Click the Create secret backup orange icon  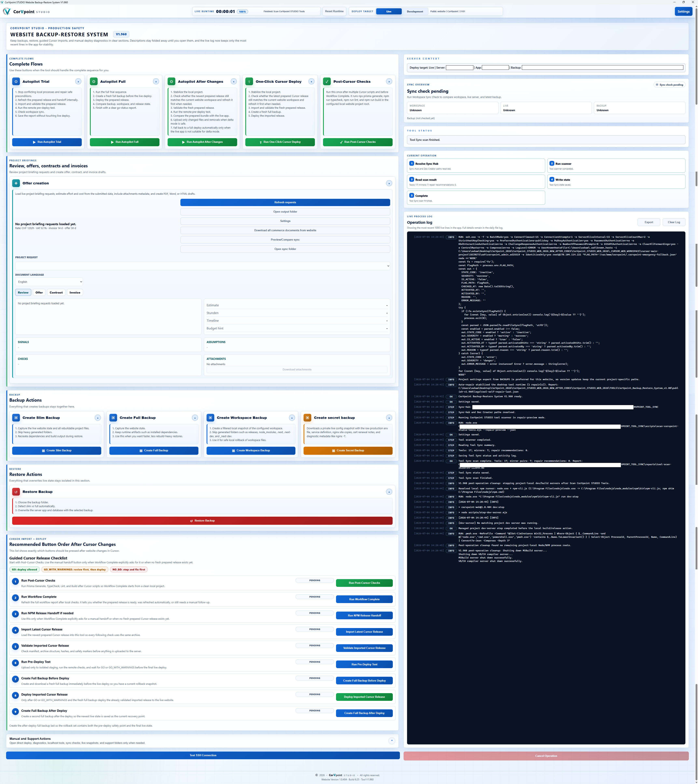(x=307, y=418)
